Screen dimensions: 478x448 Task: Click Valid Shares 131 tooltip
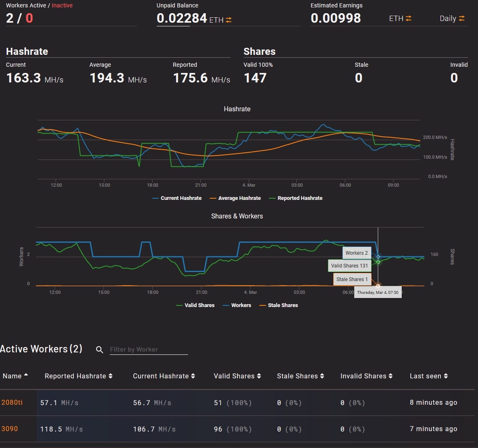click(x=349, y=266)
